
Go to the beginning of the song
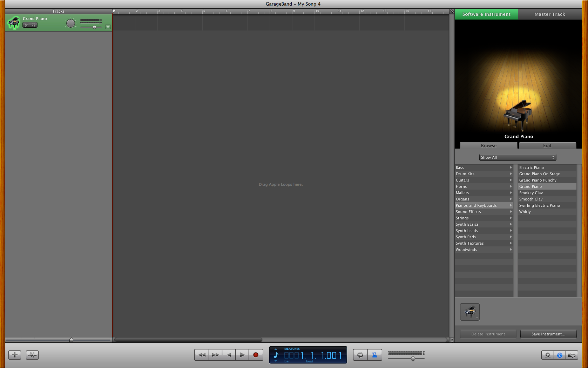coord(229,355)
